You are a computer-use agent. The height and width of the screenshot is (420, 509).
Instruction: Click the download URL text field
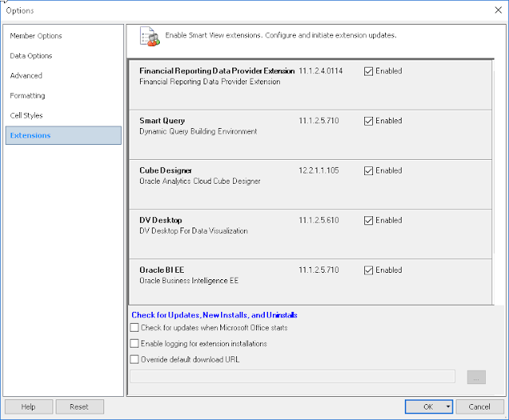click(x=293, y=377)
